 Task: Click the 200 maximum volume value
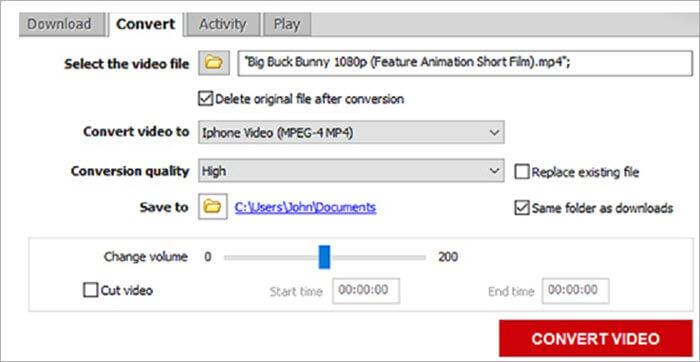448,257
